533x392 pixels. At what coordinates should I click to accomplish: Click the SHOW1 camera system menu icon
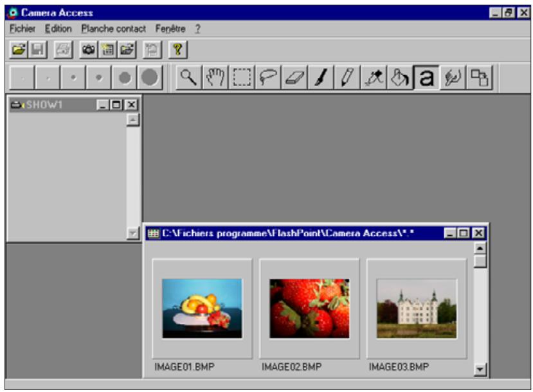pos(17,105)
